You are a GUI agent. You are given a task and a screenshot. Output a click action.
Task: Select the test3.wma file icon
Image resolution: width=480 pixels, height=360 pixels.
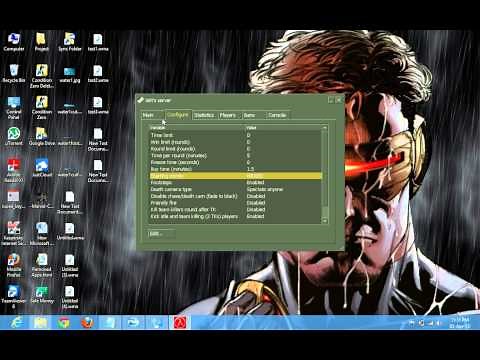98,105
